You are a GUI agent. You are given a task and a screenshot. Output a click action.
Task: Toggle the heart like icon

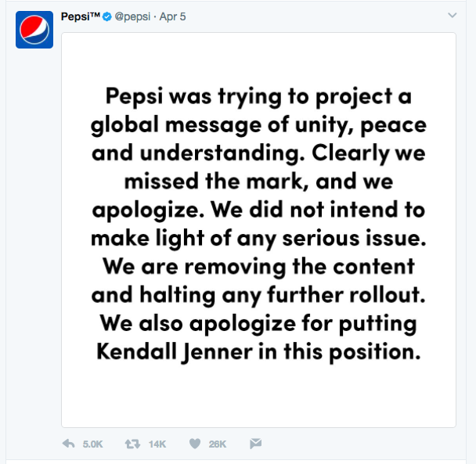pyautogui.click(x=195, y=444)
